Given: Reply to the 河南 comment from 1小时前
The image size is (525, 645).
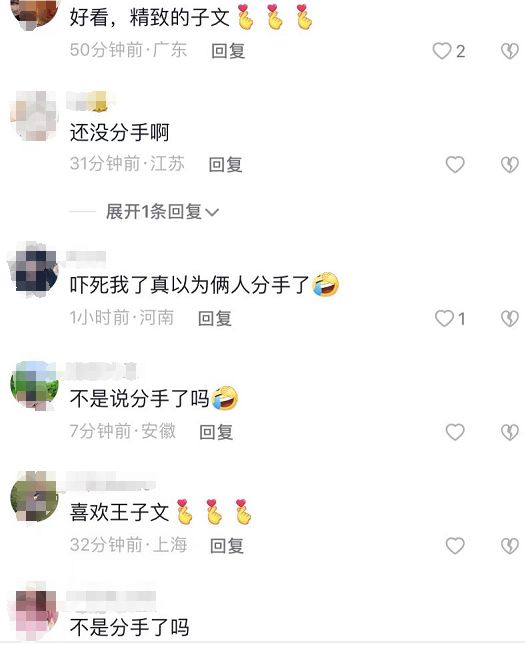Looking at the screenshot, I should 215,319.
